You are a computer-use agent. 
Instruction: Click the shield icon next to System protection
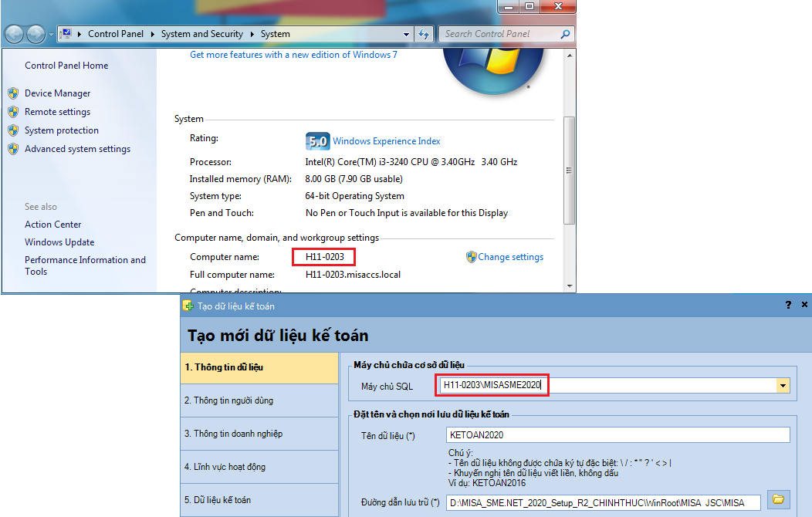[x=13, y=130]
